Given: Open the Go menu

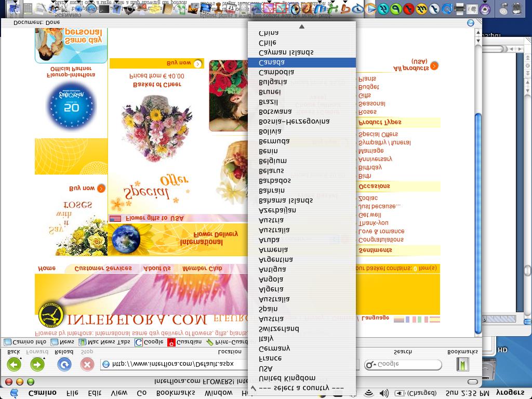Looking at the screenshot, I should point(141,393).
